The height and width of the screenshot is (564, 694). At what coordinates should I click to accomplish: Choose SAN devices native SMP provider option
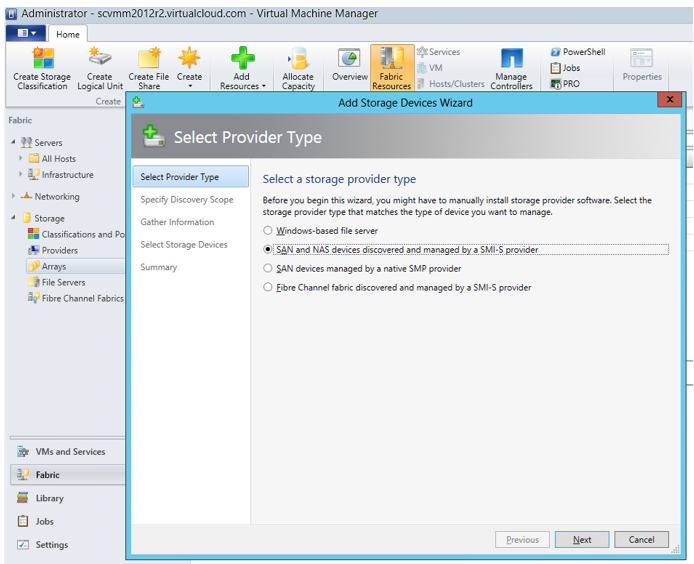[x=267, y=269]
